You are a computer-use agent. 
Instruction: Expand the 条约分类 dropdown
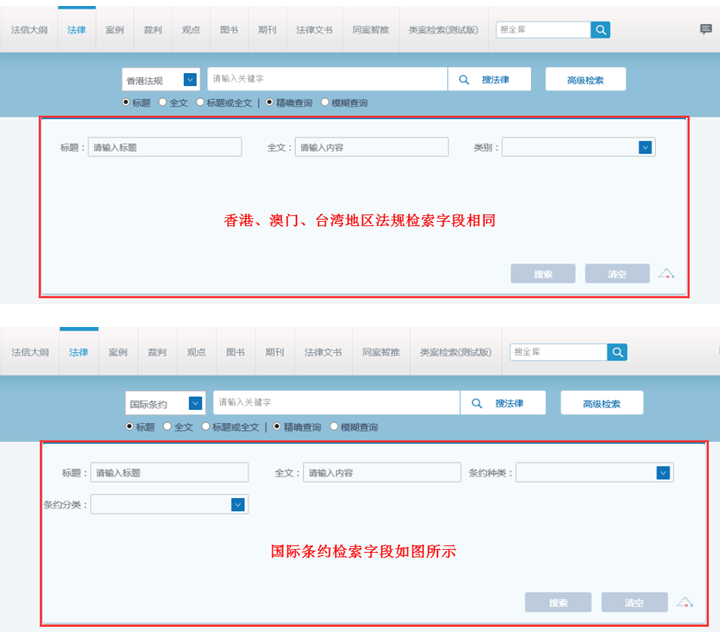point(238,505)
